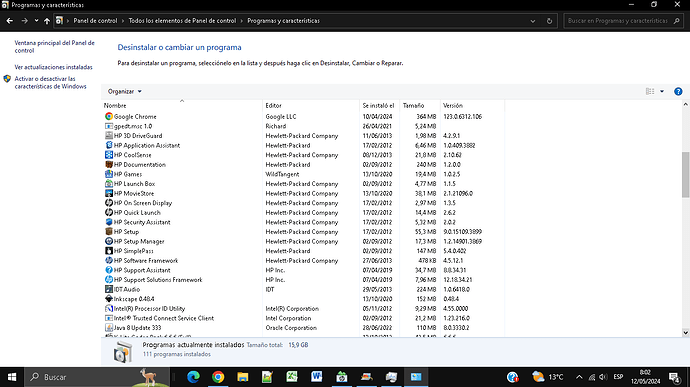The height and width of the screenshot is (387, 690).
Task: Sort by Se instaló el column
Action: 379,105
